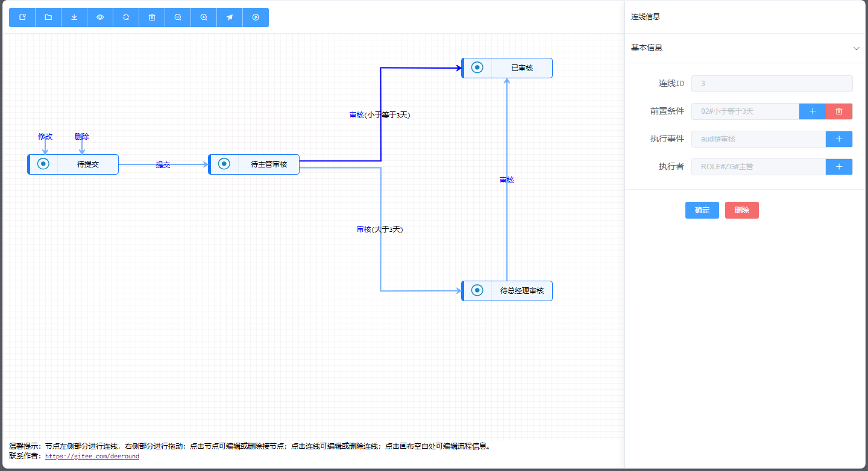Click the 提交 connection label
Screen dimensions: 868x471
(x=163, y=165)
